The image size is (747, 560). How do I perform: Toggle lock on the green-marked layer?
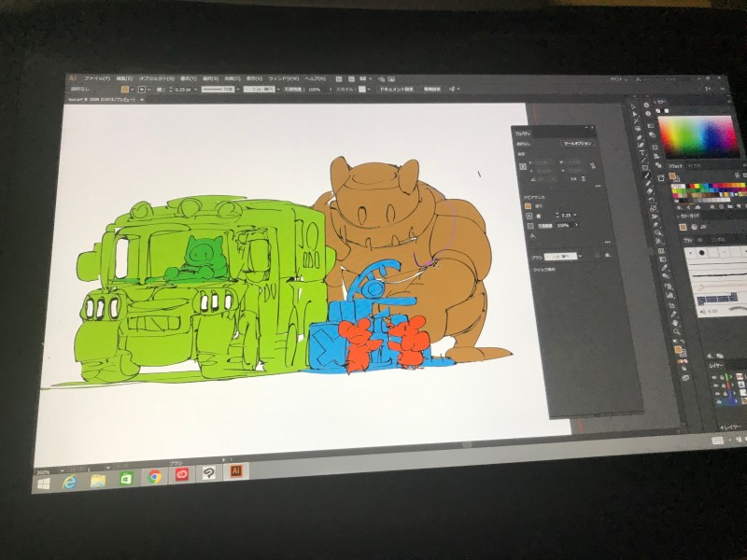[x=722, y=378]
